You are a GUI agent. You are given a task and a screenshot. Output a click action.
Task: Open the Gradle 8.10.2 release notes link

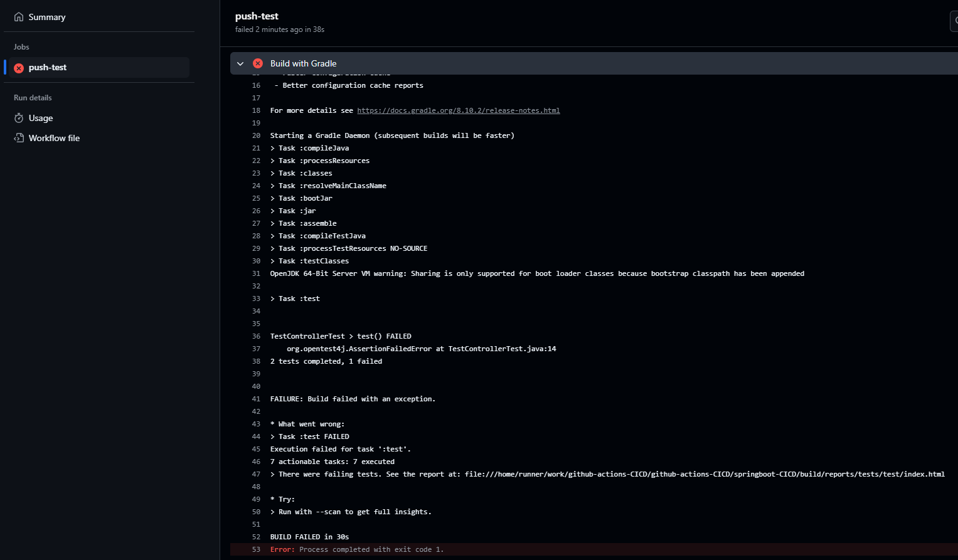coord(459,110)
